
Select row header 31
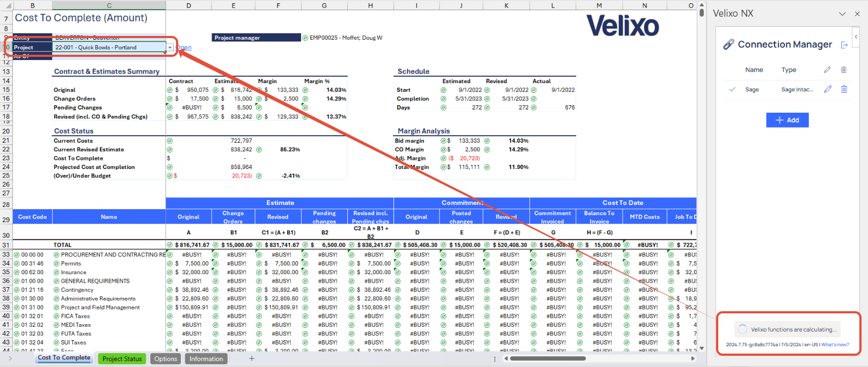pos(6,245)
